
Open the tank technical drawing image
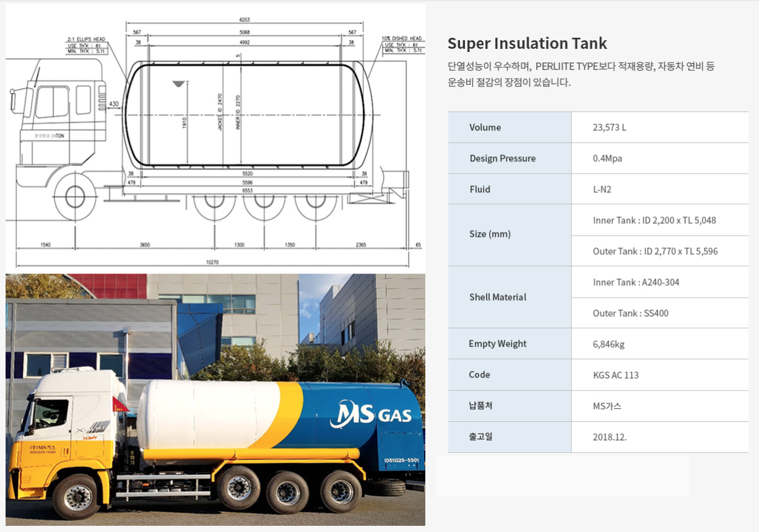[x=215, y=136]
